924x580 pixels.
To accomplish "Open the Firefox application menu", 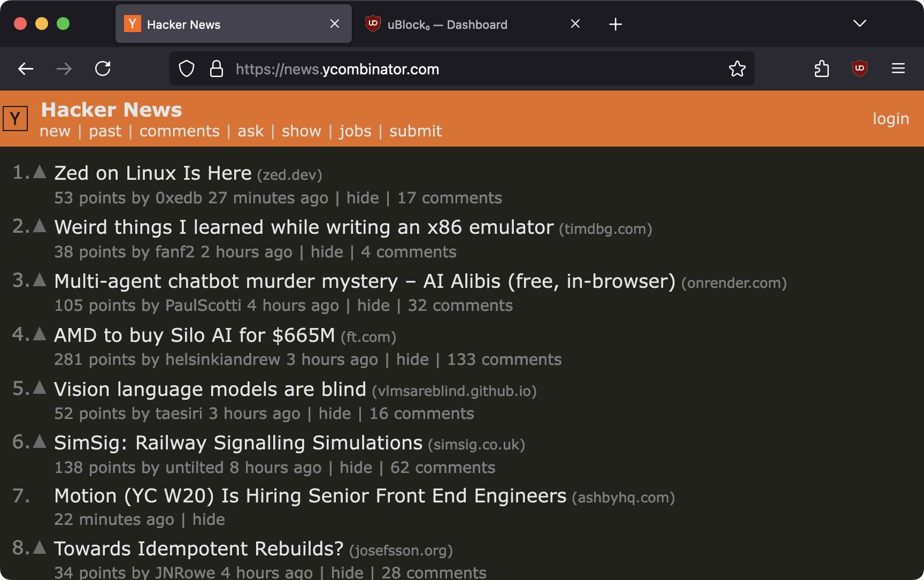I will pyautogui.click(x=898, y=68).
